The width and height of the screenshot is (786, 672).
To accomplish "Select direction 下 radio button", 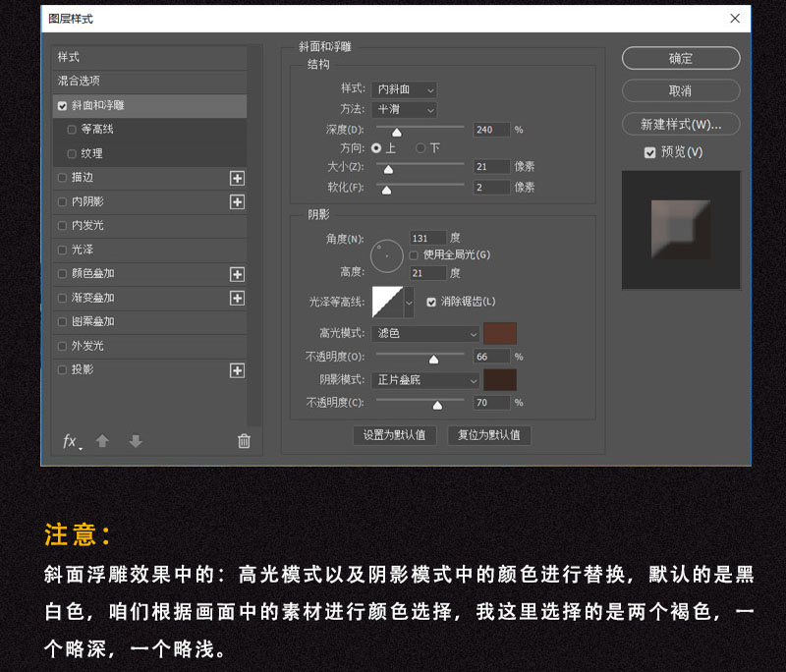I will [421, 148].
